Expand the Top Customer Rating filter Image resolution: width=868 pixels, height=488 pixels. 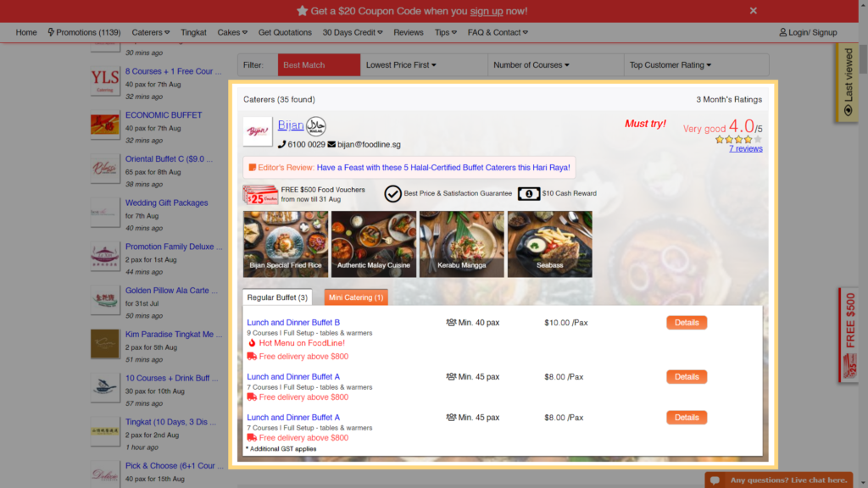pos(670,65)
